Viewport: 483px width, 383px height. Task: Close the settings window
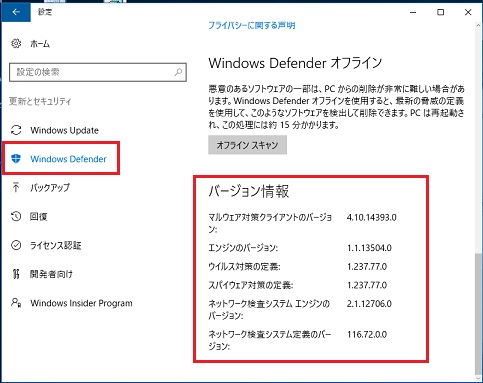point(468,12)
